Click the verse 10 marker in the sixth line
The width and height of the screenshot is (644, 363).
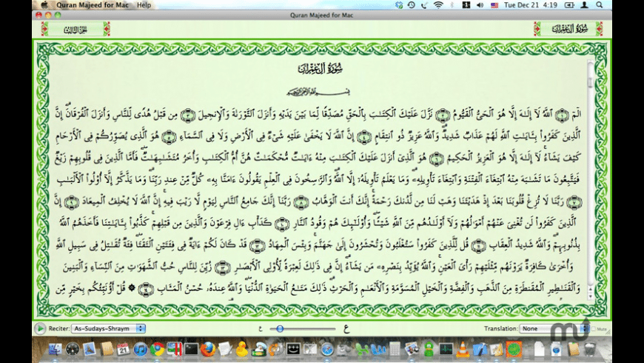pos(282,224)
